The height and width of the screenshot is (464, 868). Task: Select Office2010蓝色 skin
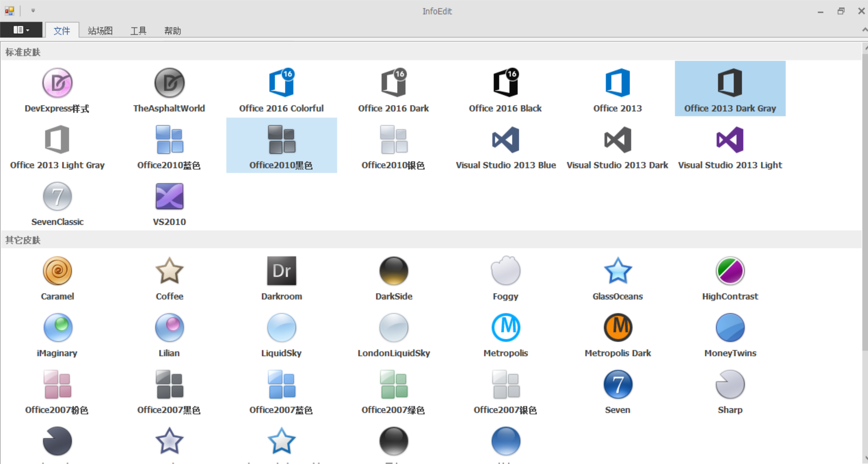click(169, 146)
